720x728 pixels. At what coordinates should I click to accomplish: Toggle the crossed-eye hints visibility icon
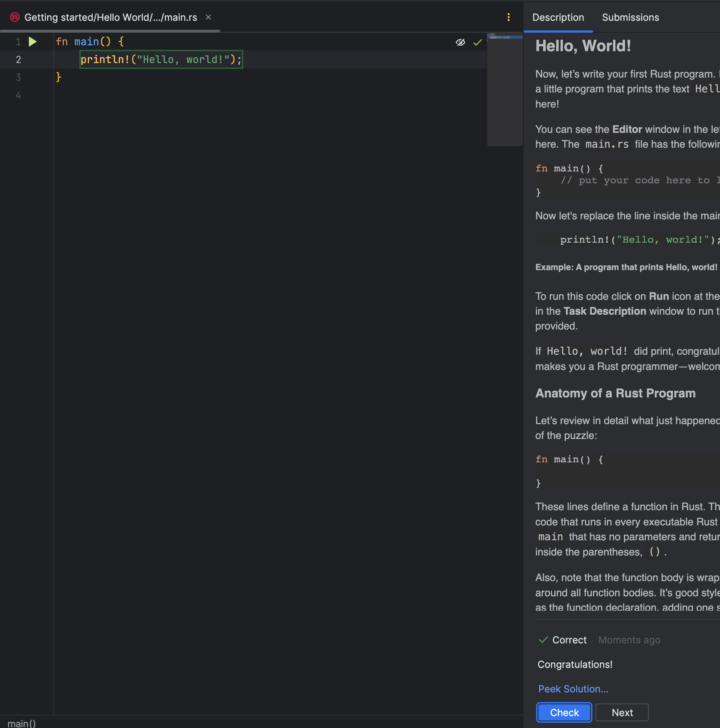coord(460,42)
